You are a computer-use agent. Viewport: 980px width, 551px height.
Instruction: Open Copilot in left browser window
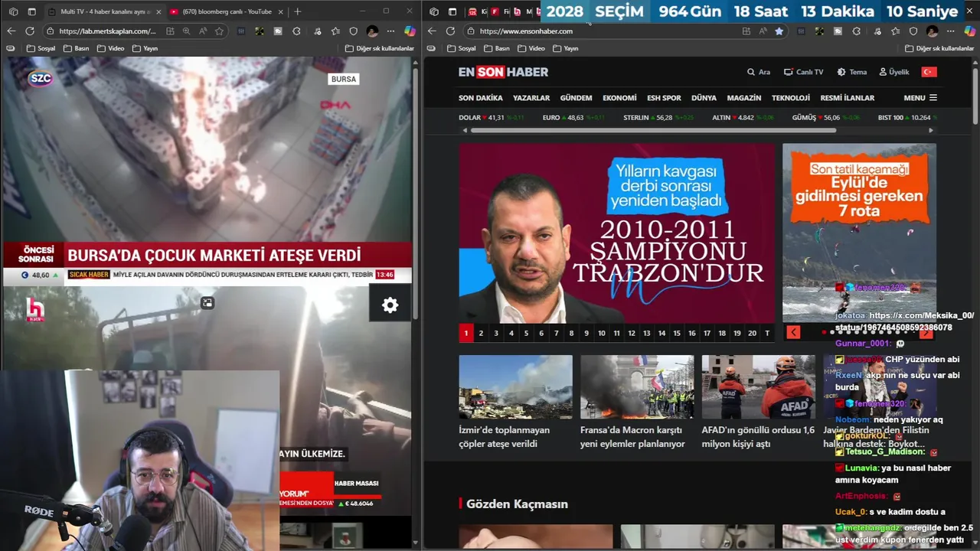coord(410,31)
